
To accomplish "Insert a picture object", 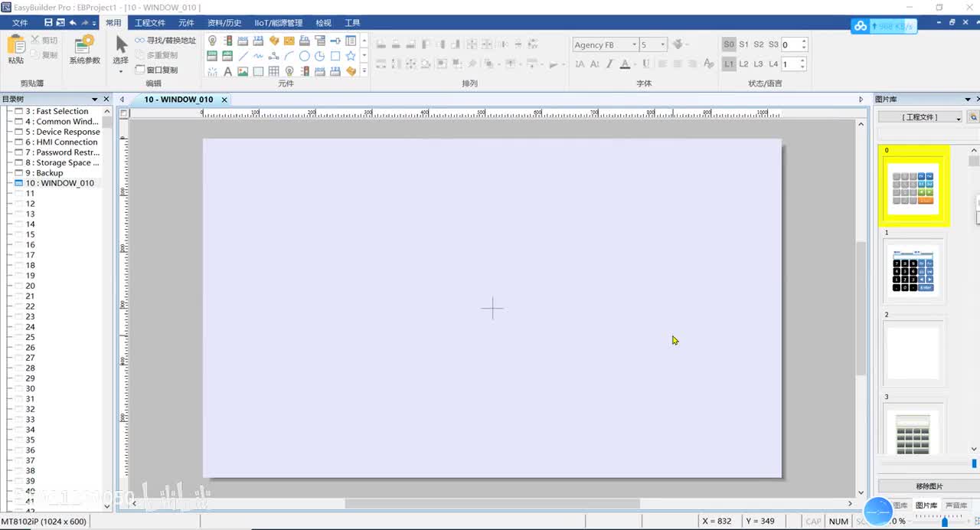I will [243, 71].
